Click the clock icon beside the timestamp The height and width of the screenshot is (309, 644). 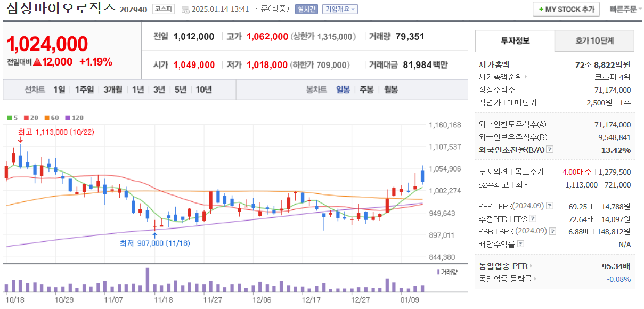[184, 9]
